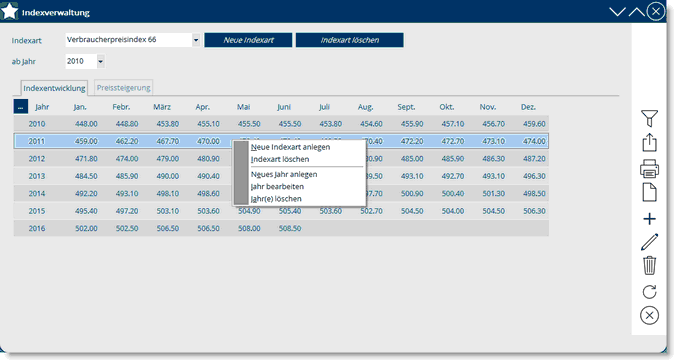Image resolution: width=676 pixels, height=362 pixels.
Task: Open the ab Jahr dropdown arrow
Action: (100, 61)
